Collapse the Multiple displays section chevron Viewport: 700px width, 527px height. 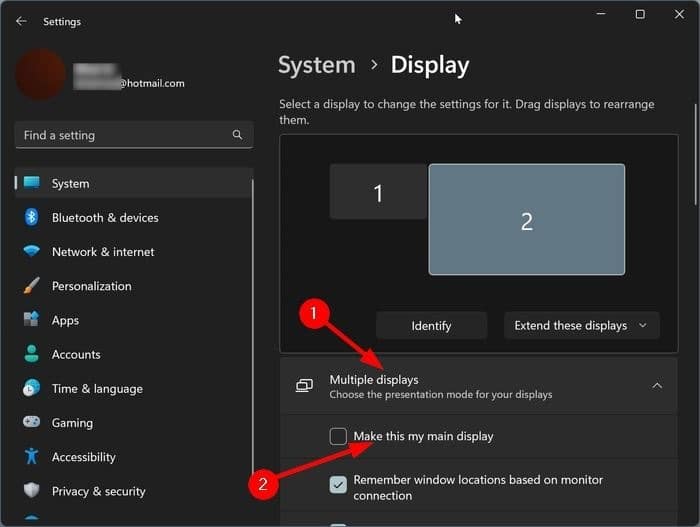[657, 385]
